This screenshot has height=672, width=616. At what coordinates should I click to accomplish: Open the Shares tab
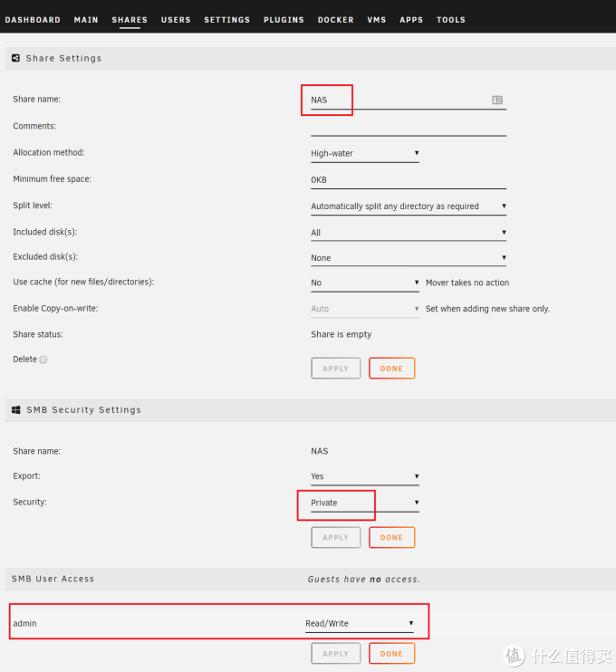click(130, 20)
